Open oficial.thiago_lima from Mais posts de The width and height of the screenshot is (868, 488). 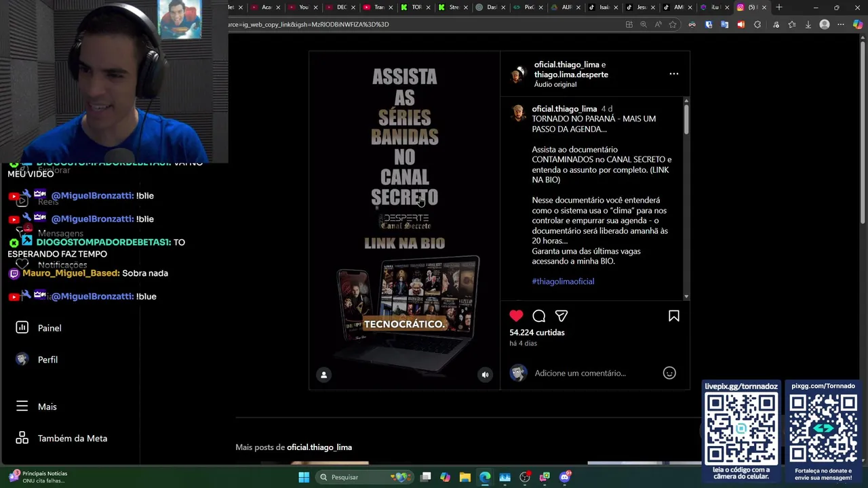pyautogui.click(x=319, y=447)
